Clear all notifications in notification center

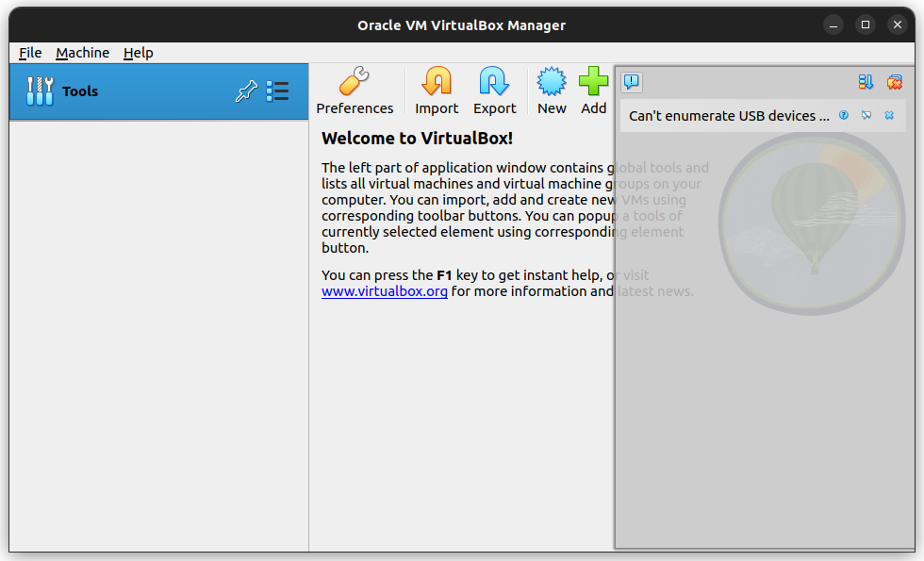tap(895, 82)
